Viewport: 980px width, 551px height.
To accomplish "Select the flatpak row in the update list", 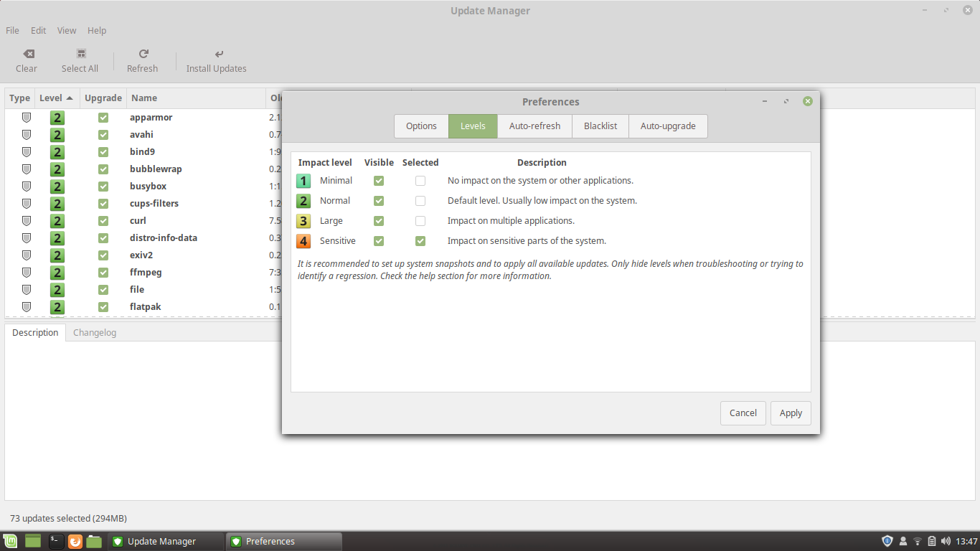I will pyautogui.click(x=145, y=306).
